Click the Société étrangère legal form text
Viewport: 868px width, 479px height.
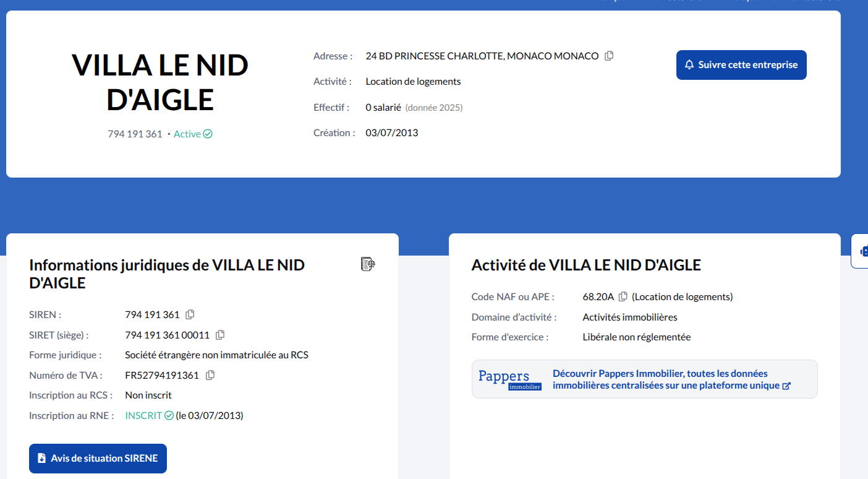[216, 355]
